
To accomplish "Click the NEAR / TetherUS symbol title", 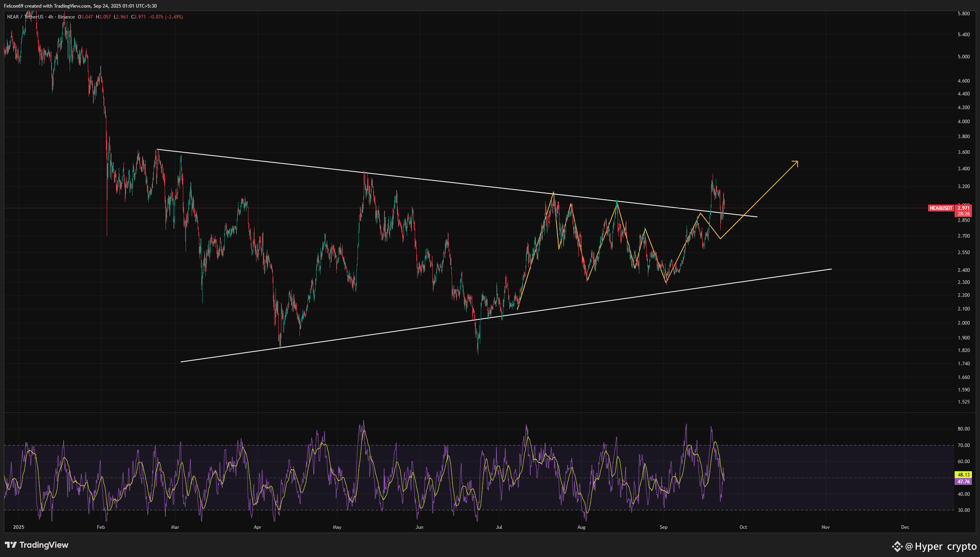I will point(25,17).
